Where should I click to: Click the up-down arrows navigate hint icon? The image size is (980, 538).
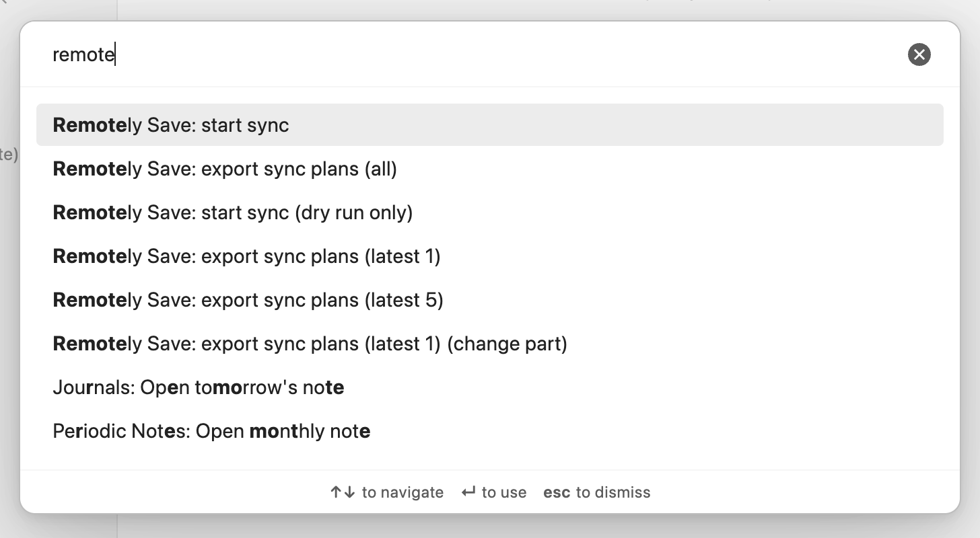coord(342,492)
